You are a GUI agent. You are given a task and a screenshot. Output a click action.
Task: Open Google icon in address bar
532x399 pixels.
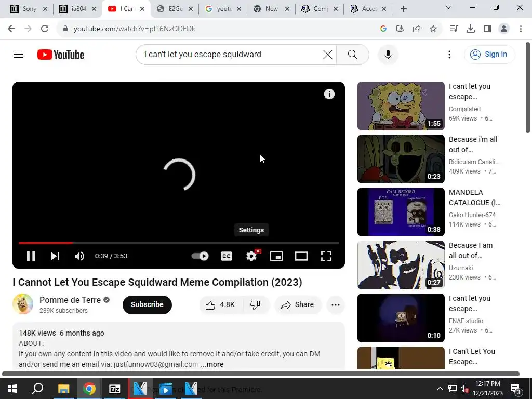(x=383, y=29)
